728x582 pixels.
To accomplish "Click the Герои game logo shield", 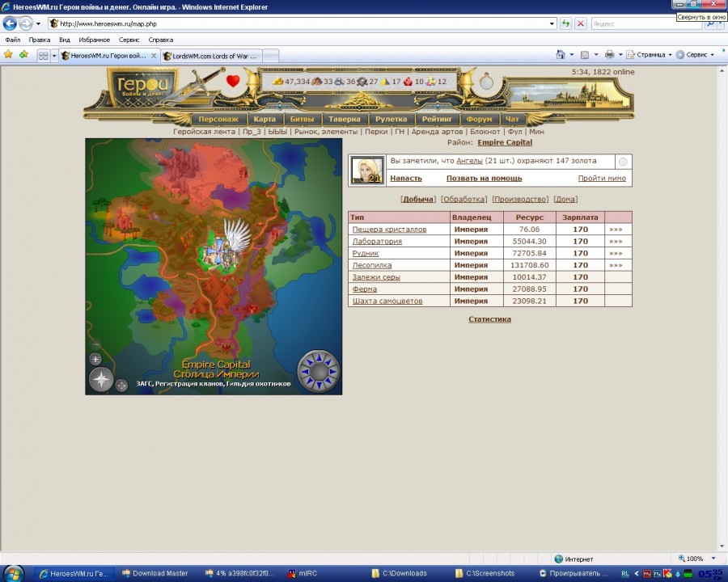I will coord(142,86).
